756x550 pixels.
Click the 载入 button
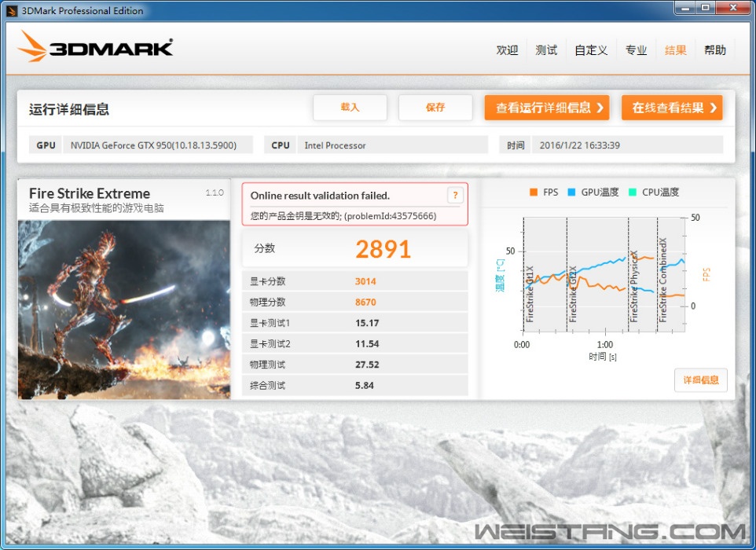[x=350, y=107]
